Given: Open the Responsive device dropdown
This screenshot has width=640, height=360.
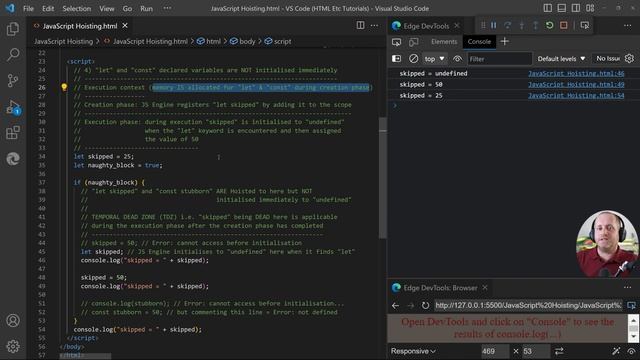Looking at the screenshot, I should pos(413,351).
